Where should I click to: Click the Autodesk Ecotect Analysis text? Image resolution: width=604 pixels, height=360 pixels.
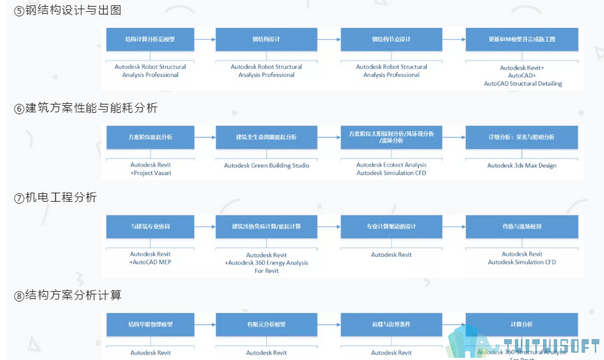(391, 165)
